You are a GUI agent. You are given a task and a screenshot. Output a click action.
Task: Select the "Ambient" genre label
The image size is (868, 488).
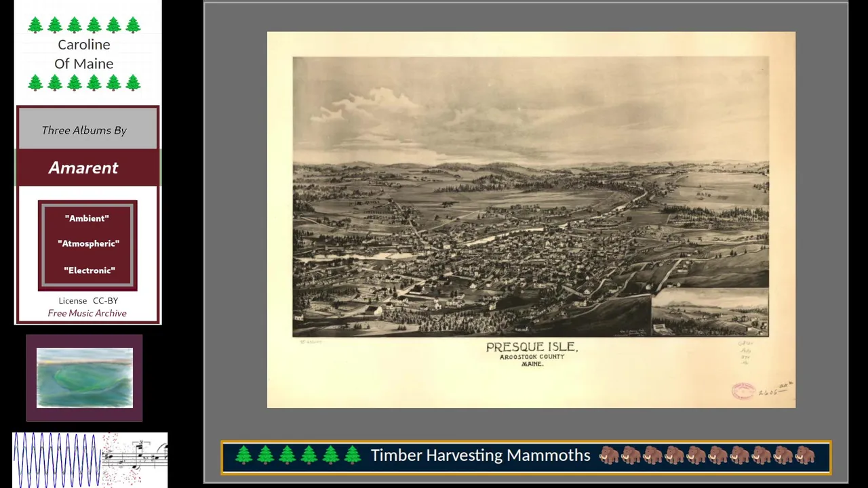87,218
